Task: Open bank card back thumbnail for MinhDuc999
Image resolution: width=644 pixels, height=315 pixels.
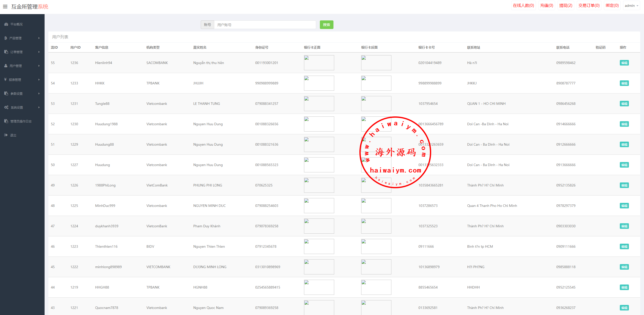Action: tap(376, 206)
